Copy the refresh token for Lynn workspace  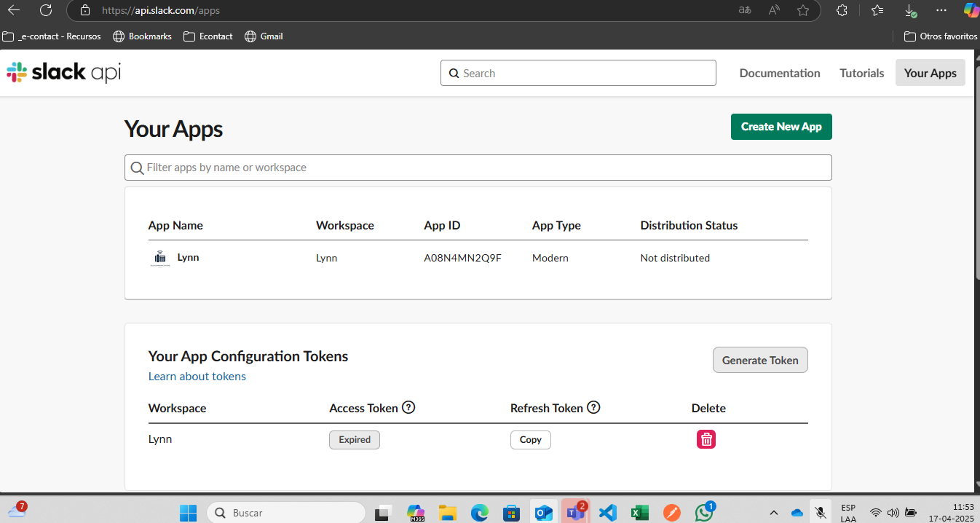[530, 439]
